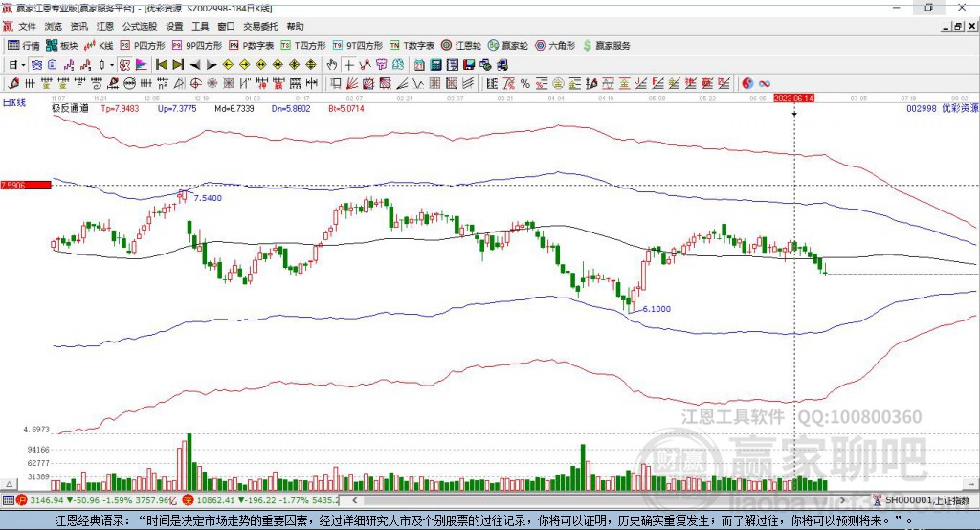Viewport: 980px width, 530px height.
Task: Open the P数字表 number table
Action: click(x=252, y=46)
